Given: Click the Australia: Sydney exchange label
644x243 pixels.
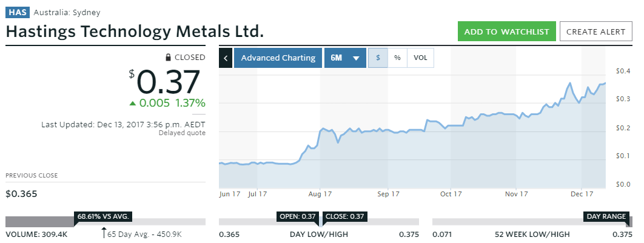Looking at the screenshot, I should (x=67, y=12).
